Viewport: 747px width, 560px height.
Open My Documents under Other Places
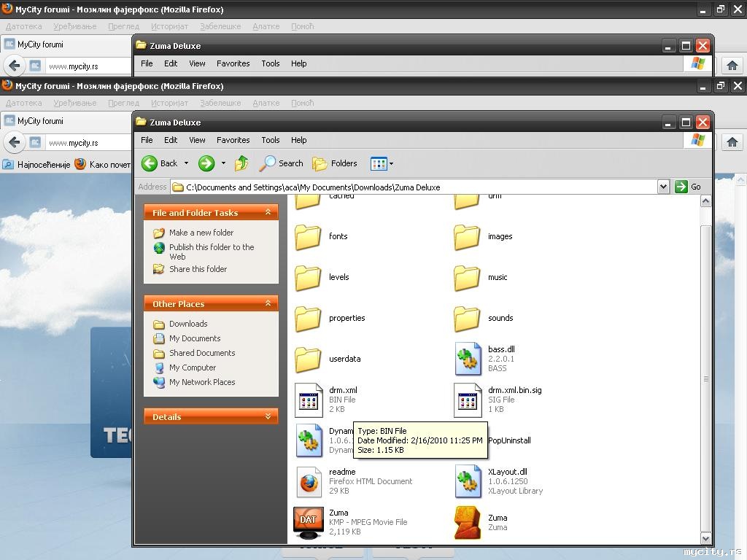point(195,338)
